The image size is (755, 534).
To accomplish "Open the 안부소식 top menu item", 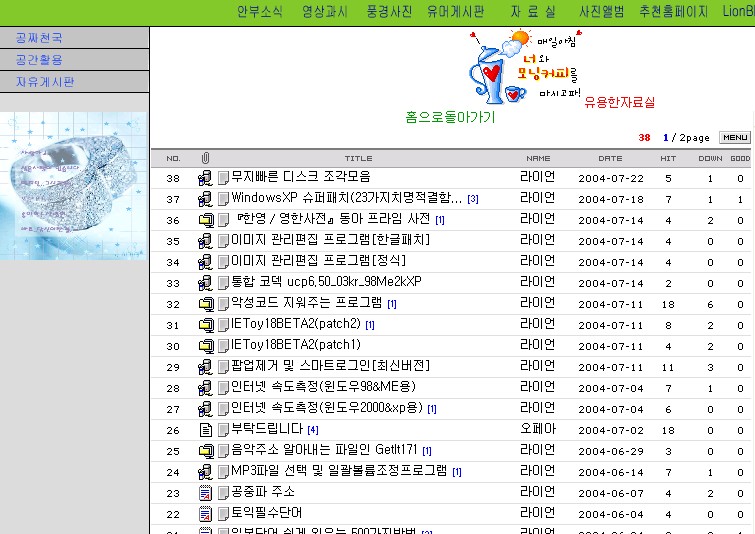I will [260, 12].
